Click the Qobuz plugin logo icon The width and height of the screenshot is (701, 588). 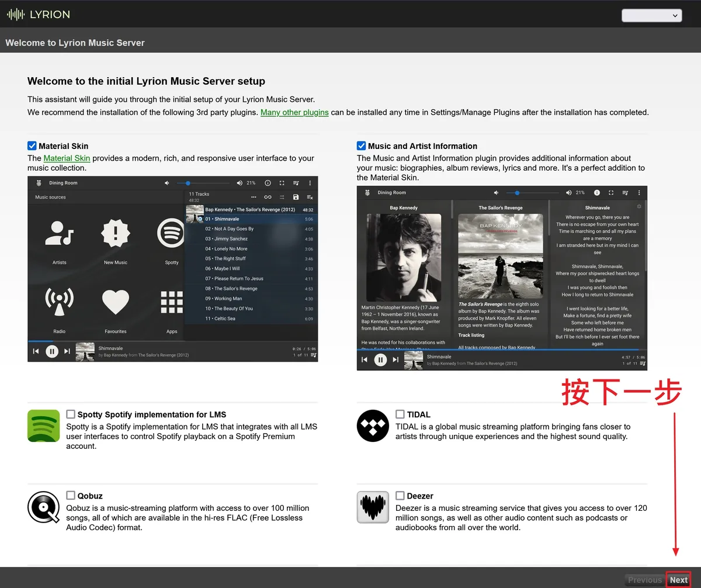pyautogui.click(x=44, y=507)
